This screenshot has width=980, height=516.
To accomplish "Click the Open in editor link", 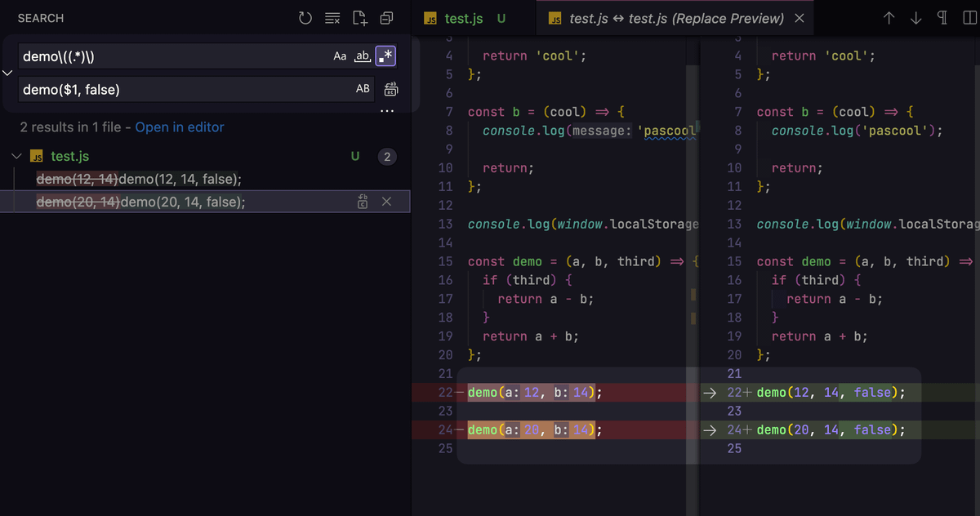I will point(179,127).
